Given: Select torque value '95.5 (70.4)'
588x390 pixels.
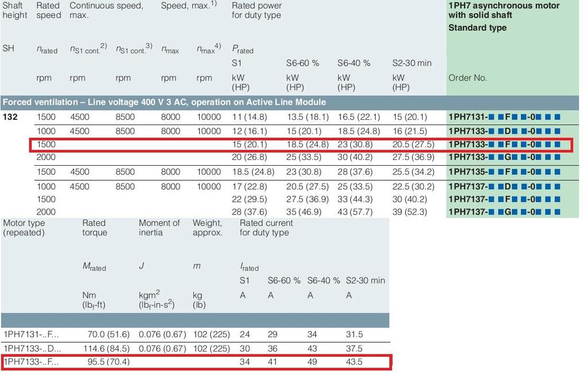Looking at the screenshot, I should tap(109, 362).
